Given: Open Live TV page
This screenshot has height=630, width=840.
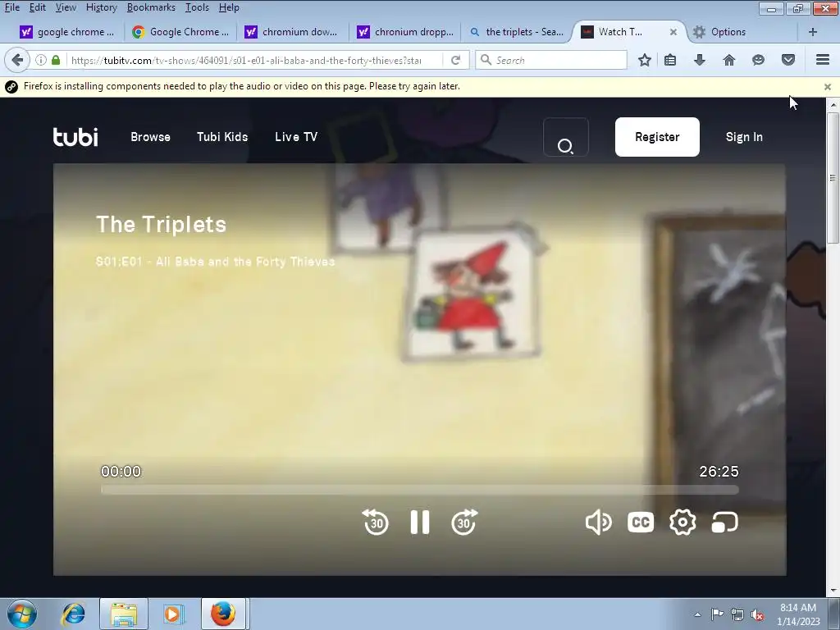Looking at the screenshot, I should tap(296, 137).
